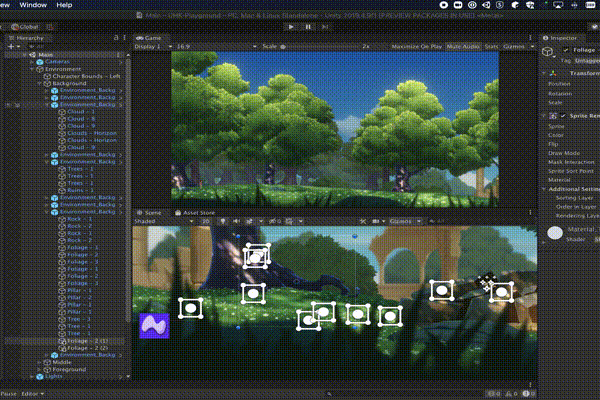Viewport: 600px width, 400px height.
Task: Select Character Bounds - Left in Hierarchy
Action: point(86,76)
